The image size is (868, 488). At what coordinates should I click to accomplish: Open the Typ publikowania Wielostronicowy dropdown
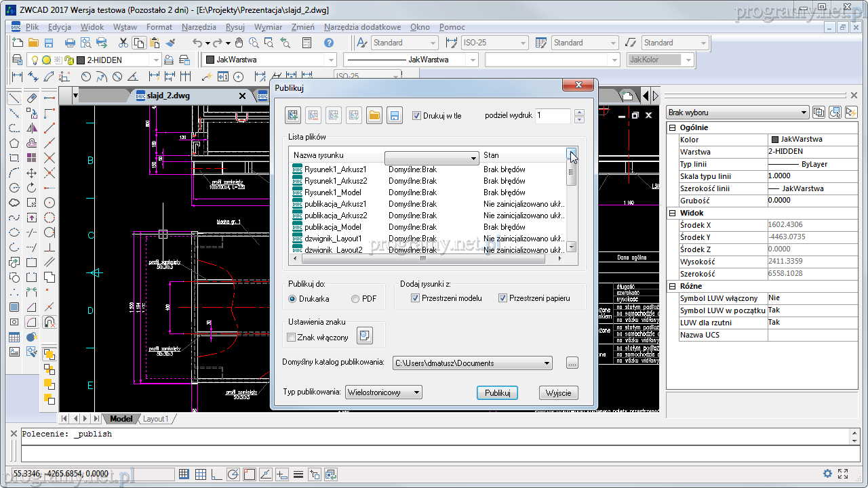[x=383, y=392]
